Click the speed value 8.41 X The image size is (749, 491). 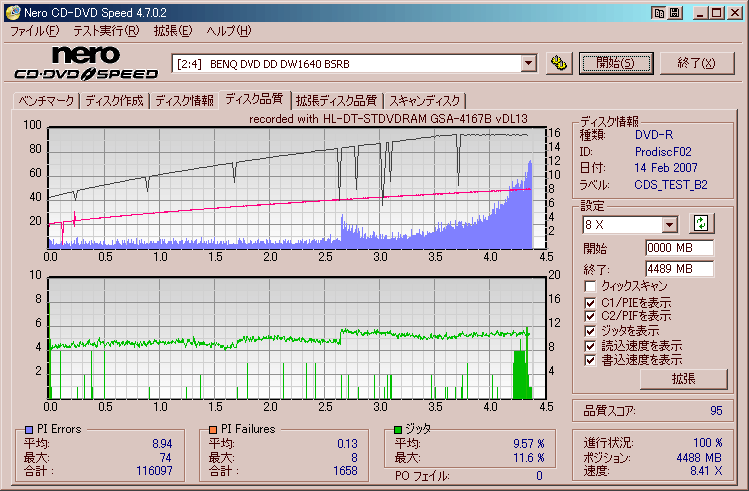pyautogui.click(x=706, y=471)
